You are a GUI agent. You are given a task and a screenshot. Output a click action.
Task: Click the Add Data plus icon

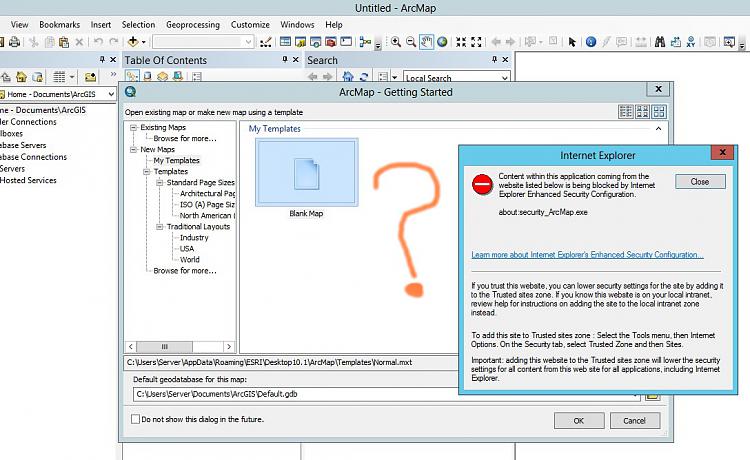(x=133, y=42)
